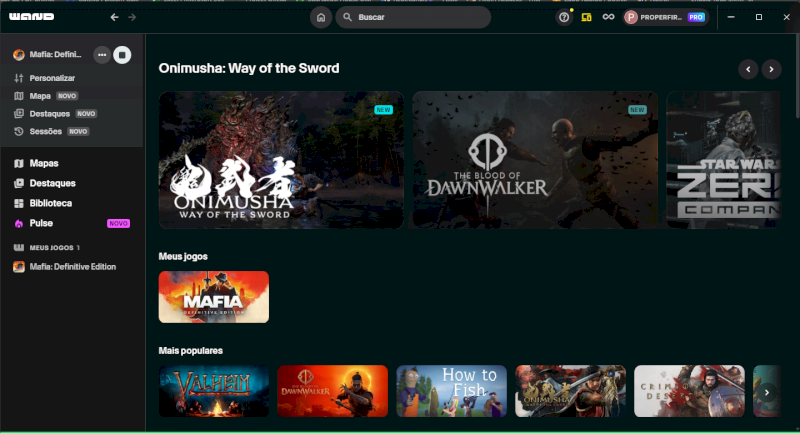Advance the Mais populares row with arrow
The width and height of the screenshot is (800, 433).
(x=767, y=392)
